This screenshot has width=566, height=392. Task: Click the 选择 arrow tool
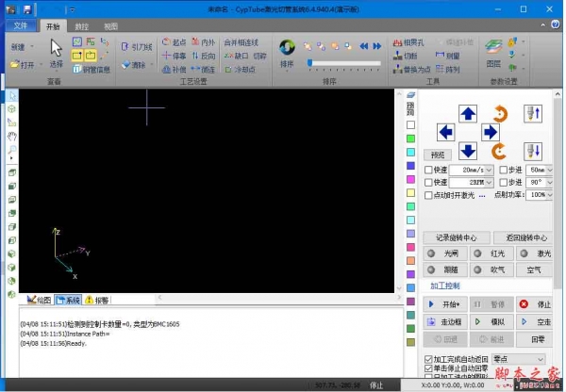pos(56,54)
